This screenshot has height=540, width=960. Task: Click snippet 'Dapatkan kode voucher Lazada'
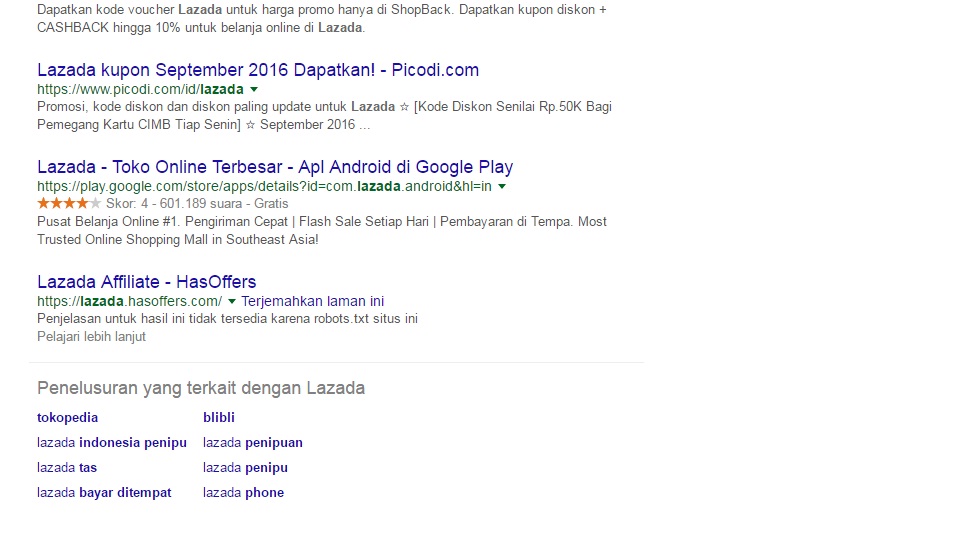pos(321,19)
